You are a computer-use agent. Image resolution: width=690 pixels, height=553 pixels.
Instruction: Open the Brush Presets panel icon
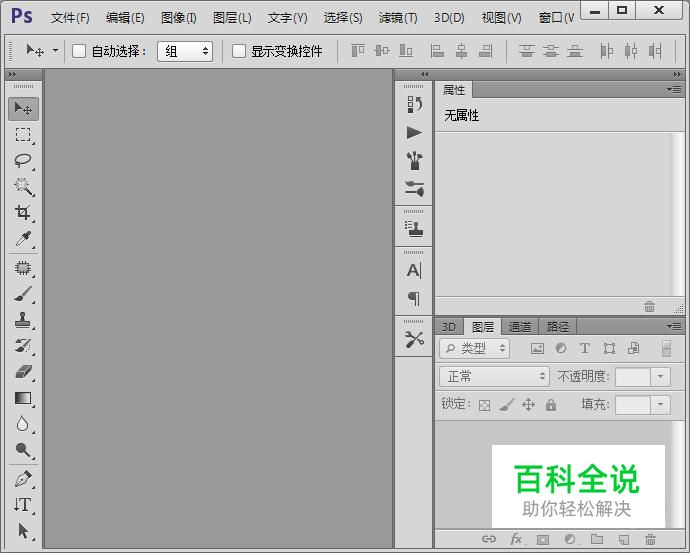coord(414,161)
